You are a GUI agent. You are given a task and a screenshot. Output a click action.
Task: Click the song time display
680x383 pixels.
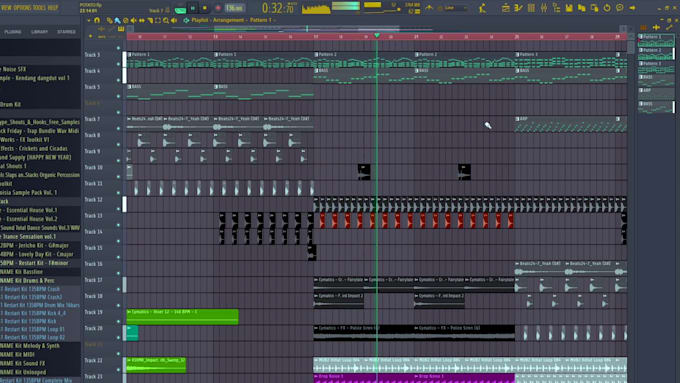[x=278, y=8]
